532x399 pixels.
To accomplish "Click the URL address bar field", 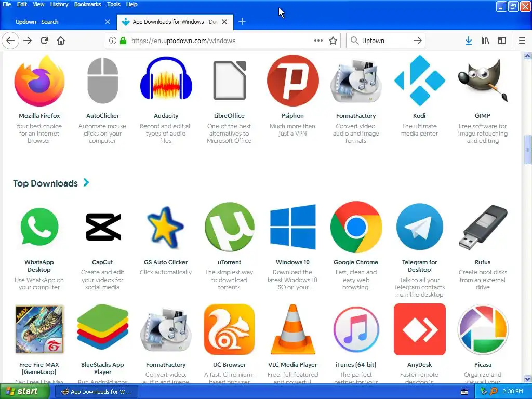I will pyautogui.click(x=222, y=41).
